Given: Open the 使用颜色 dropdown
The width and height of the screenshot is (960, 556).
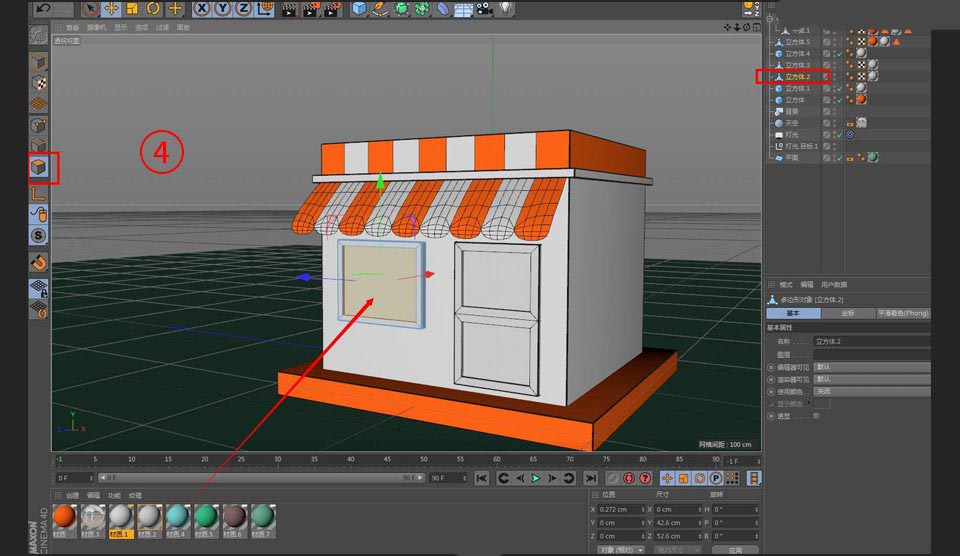Looking at the screenshot, I should 870,391.
